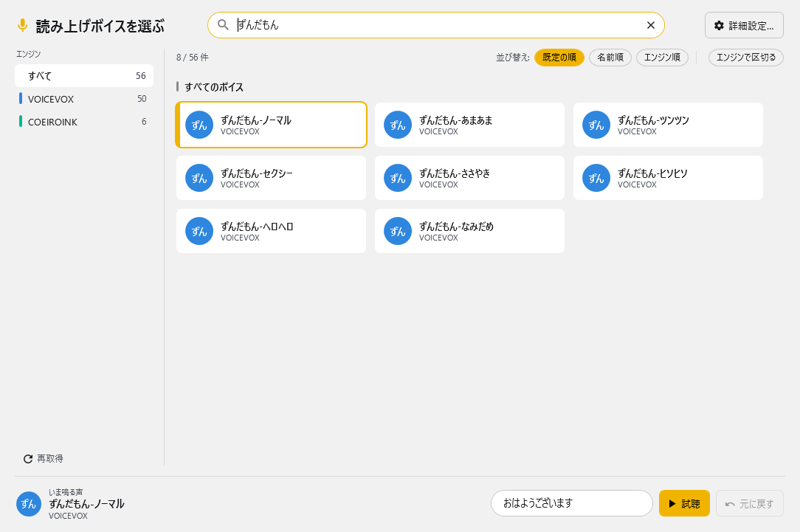The width and height of the screenshot is (800, 532).
Task: Click the current voice ずん avatar at bottom
Action: coord(29,504)
